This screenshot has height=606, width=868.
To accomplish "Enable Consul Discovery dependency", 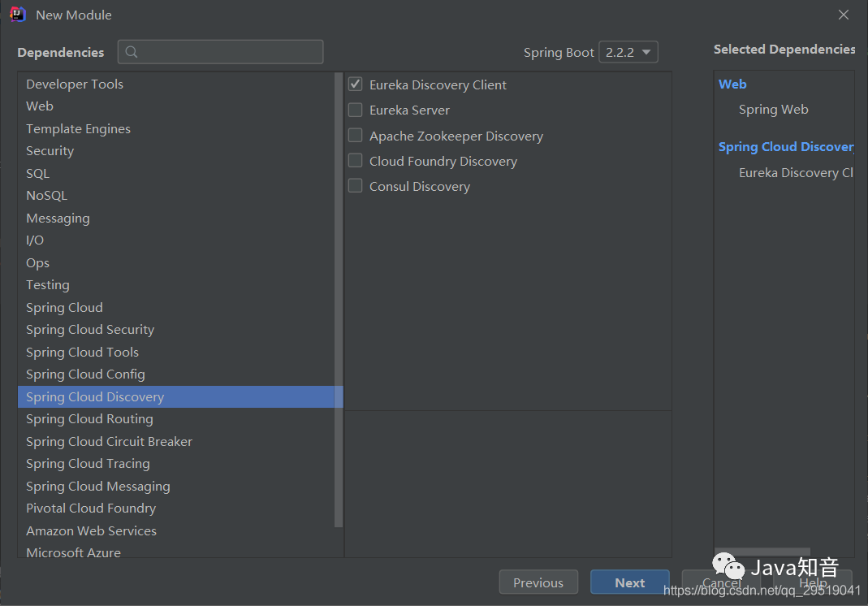I will (356, 186).
